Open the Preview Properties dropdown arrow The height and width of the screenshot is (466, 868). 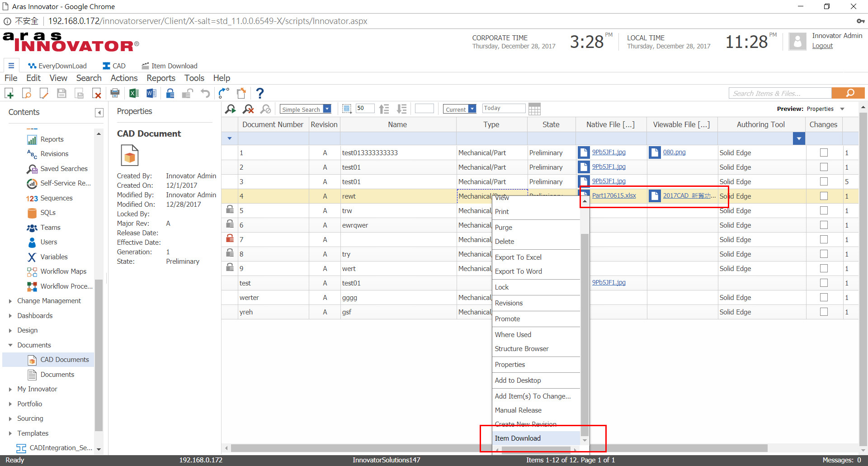click(x=842, y=109)
